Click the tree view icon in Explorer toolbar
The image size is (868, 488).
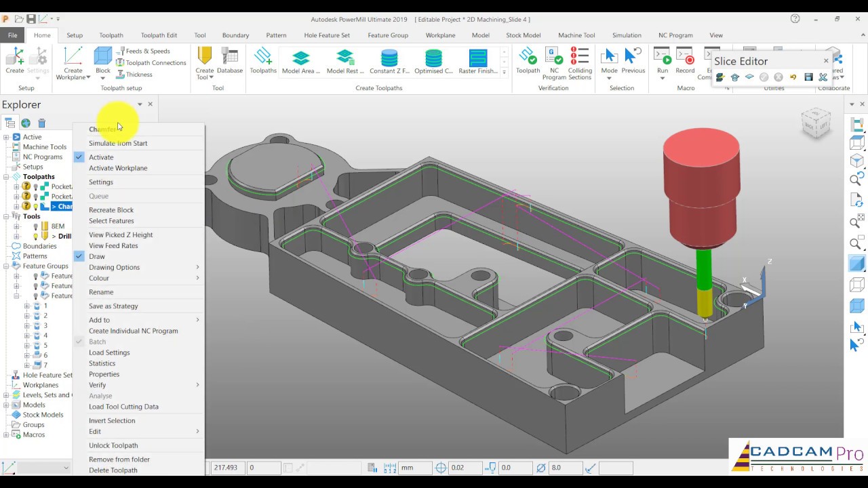pos(9,123)
